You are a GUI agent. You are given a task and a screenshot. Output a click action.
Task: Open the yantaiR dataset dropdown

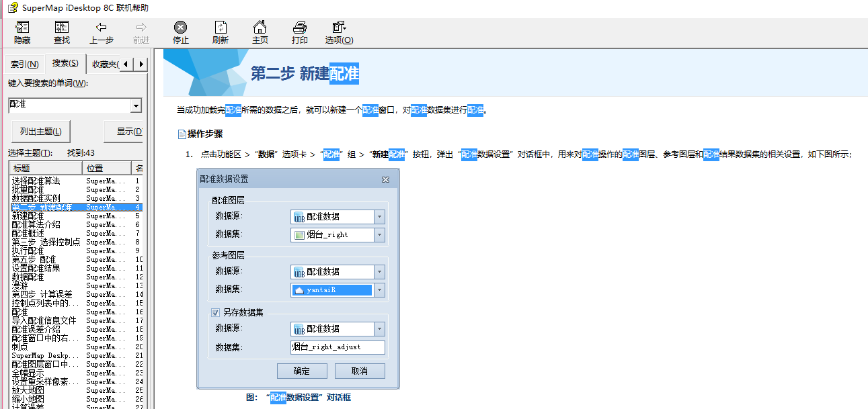pyautogui.click(x=379, y=290)
